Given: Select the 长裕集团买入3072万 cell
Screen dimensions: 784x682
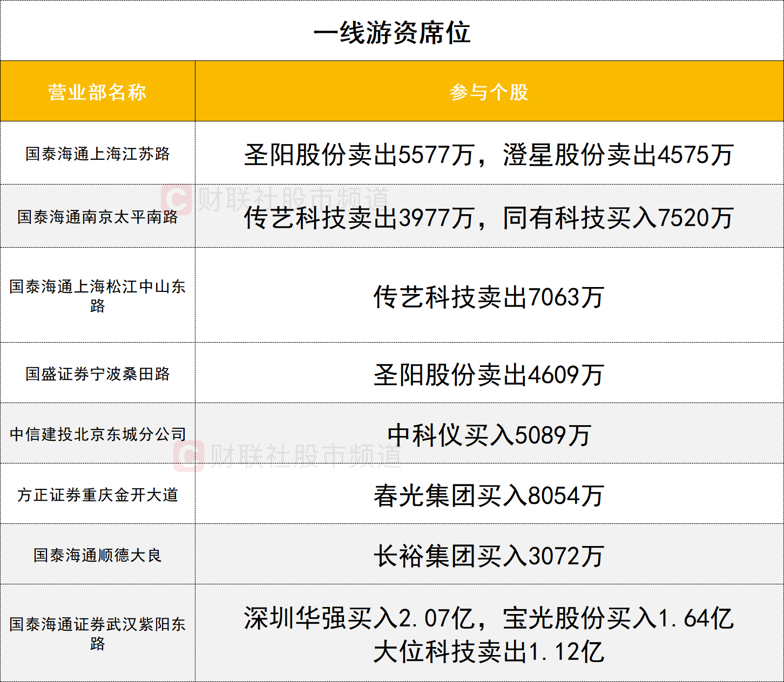Looking at the screenshot, I should tap(489, 555).
